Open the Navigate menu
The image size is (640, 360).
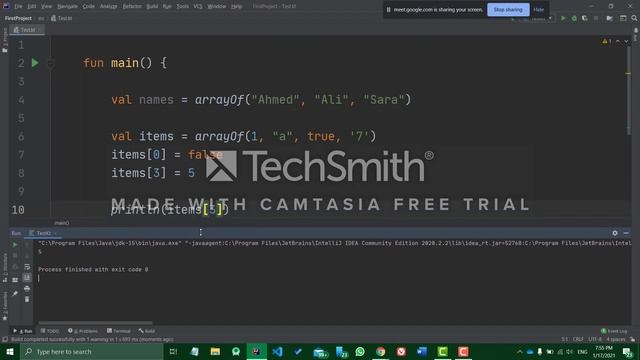[x=67, y=6]
